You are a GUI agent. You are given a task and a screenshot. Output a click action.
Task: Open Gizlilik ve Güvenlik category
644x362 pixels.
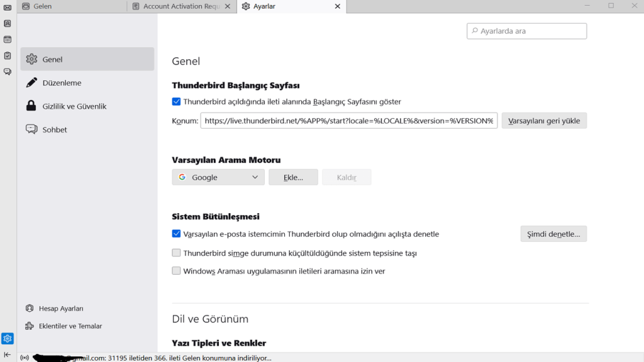tap(87, 106)
